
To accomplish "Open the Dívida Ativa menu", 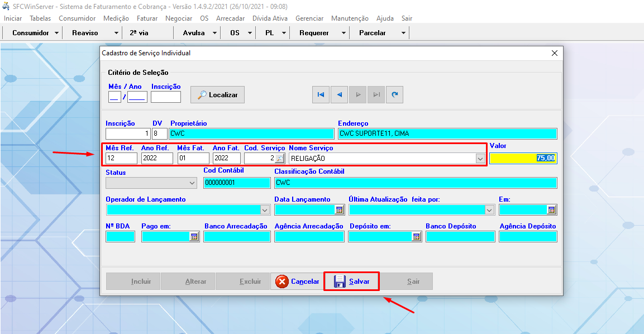I will click(x=270, y=18).
